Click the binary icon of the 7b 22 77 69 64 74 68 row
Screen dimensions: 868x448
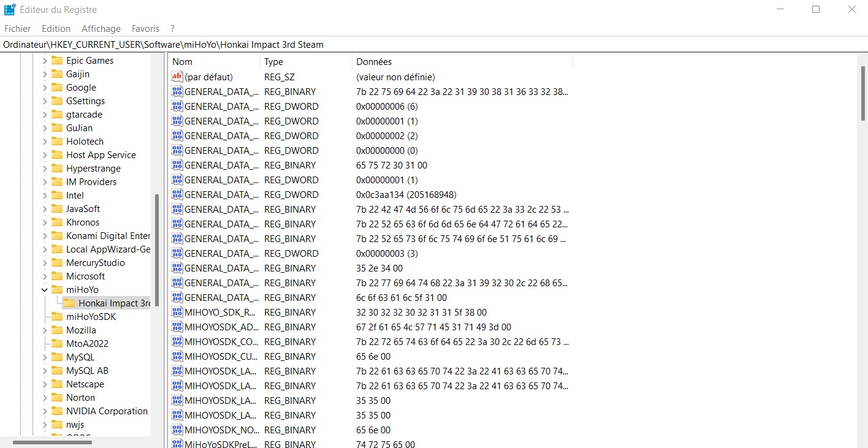coord(177,283)
